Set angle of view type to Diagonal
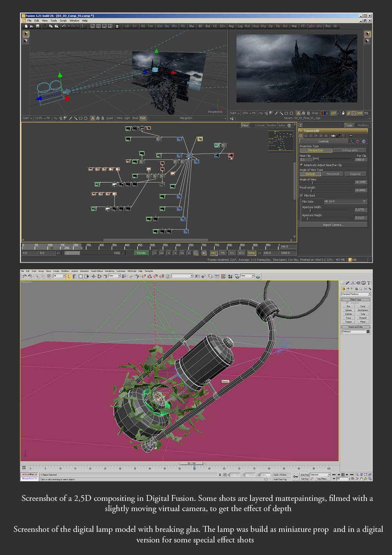The height and width of the screenshot is (555, 392). 355,174
